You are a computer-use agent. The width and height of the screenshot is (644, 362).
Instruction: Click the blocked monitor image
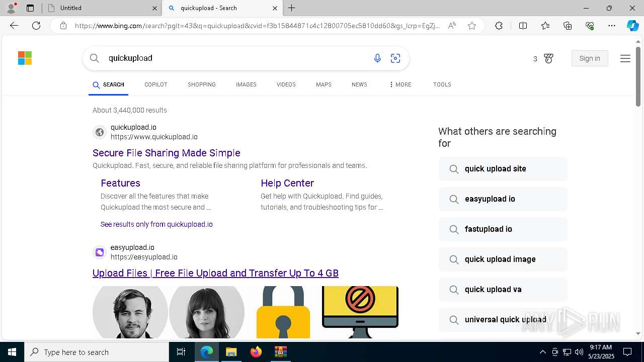360,312
